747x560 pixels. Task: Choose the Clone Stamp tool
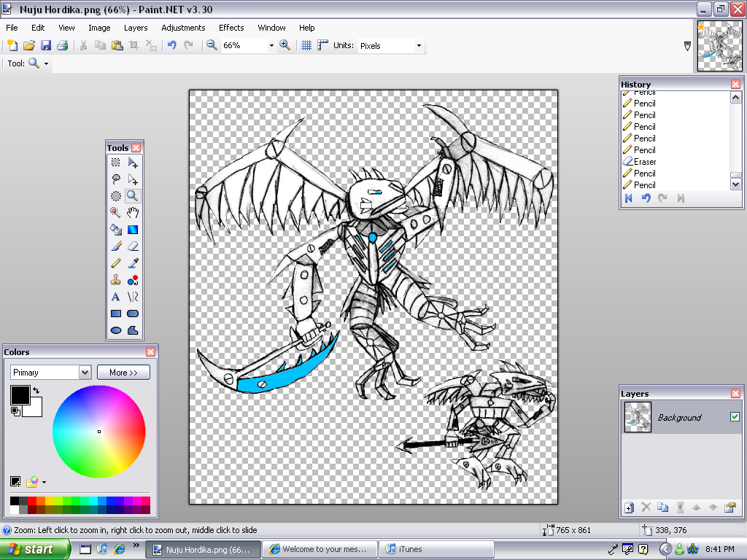[115, 280]
